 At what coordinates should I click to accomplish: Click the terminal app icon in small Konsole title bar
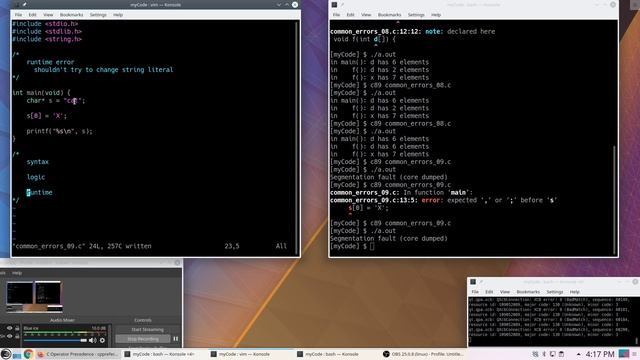click(473, 282)
